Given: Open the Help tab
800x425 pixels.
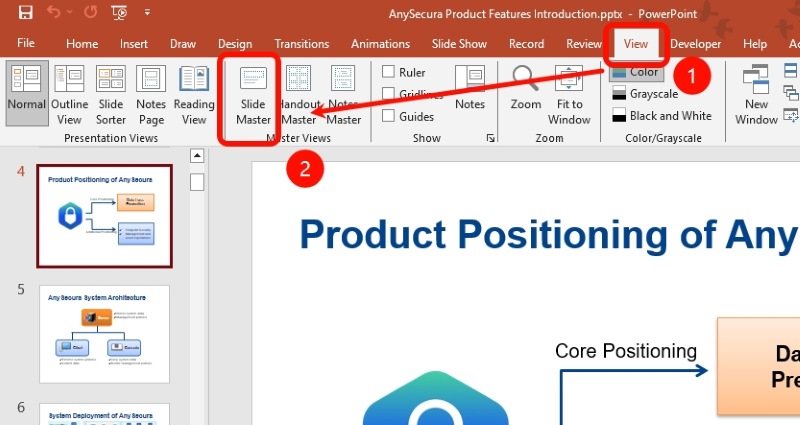Looking at the screenshot, I should pos(755,44).
